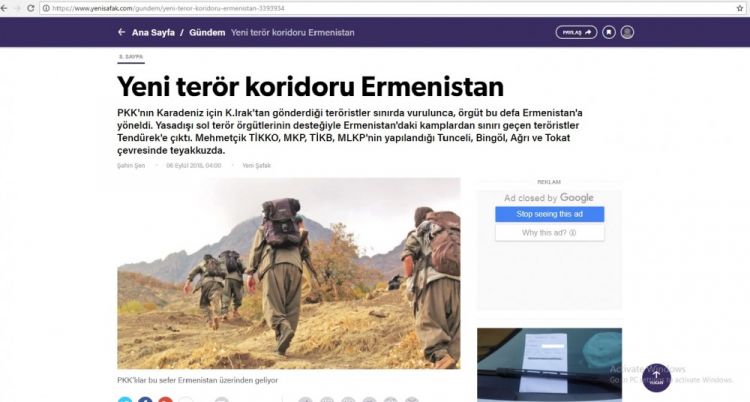This screenshot has width=750, height=402.
Task: Go to Ana Sayfa in the breadcrumb
Action: pyautogui.click(x=153, y=32)
